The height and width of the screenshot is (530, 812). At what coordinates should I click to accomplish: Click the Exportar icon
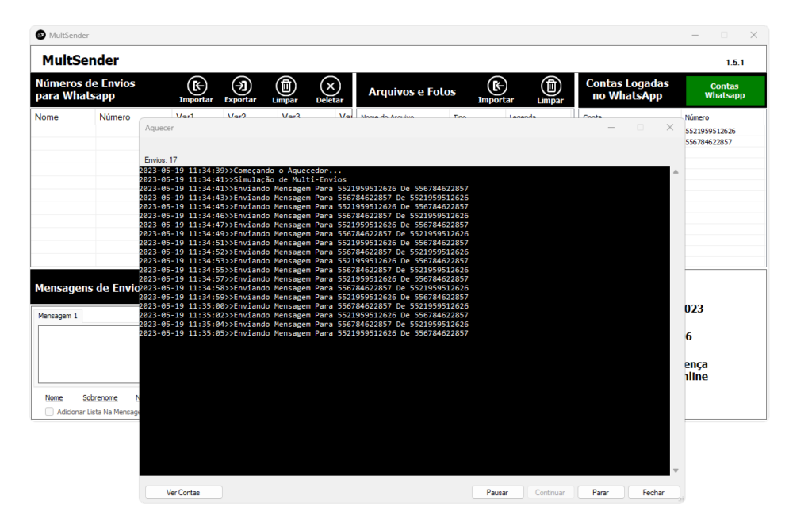(241, 90)
